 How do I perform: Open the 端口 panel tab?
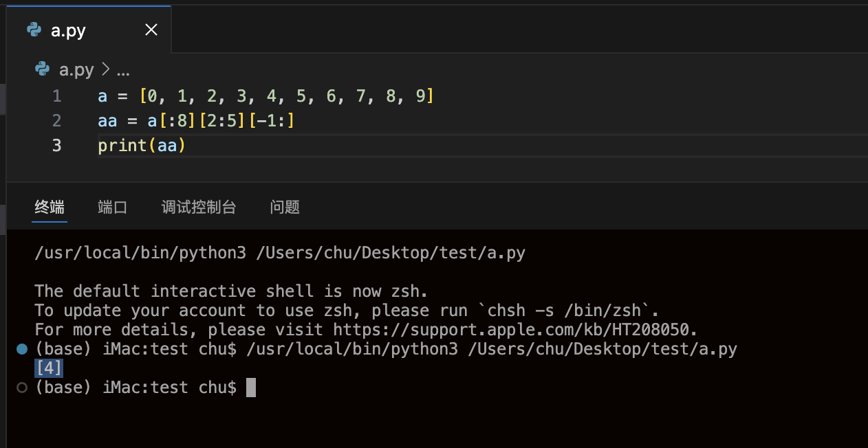tap(113, 207)
